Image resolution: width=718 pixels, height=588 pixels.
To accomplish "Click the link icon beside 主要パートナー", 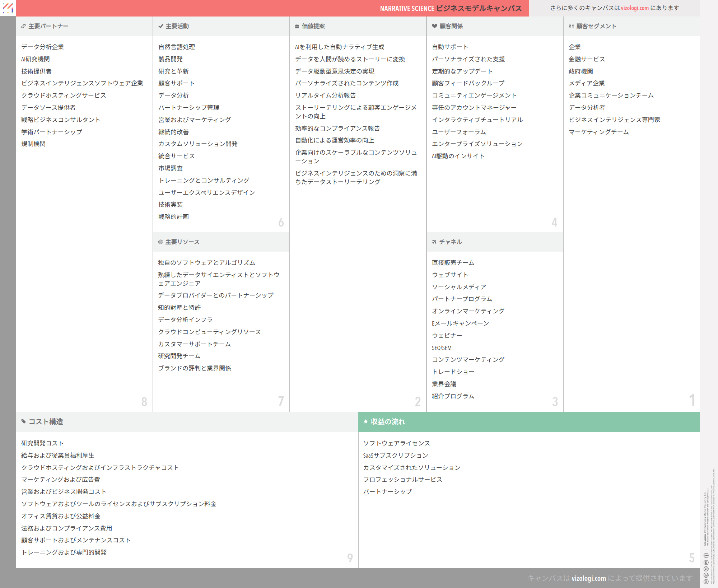I will tap(23, 26).
